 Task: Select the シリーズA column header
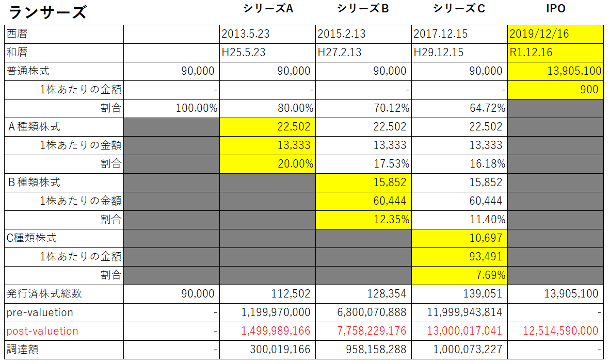268,9
